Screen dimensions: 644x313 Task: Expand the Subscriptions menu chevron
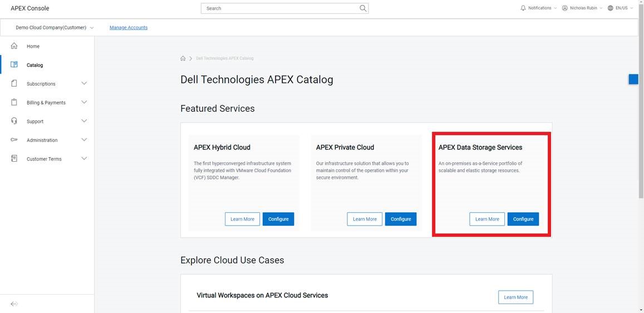84,83
